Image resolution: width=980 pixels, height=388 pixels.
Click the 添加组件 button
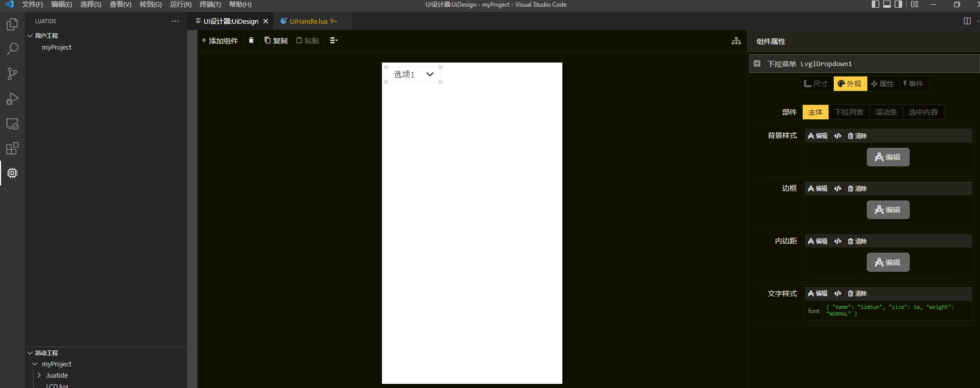(220, 41)
